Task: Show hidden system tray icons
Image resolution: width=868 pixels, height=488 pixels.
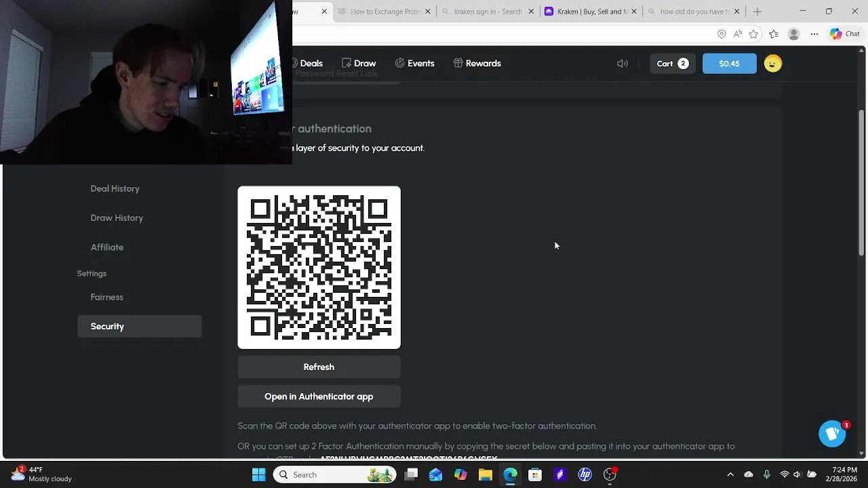Action: pos(730,474)
